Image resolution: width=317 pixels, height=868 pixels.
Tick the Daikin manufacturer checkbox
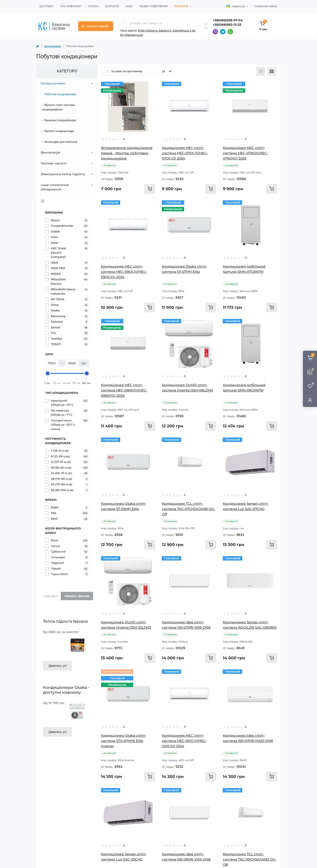pyautogui.click(x=47, y=231)
